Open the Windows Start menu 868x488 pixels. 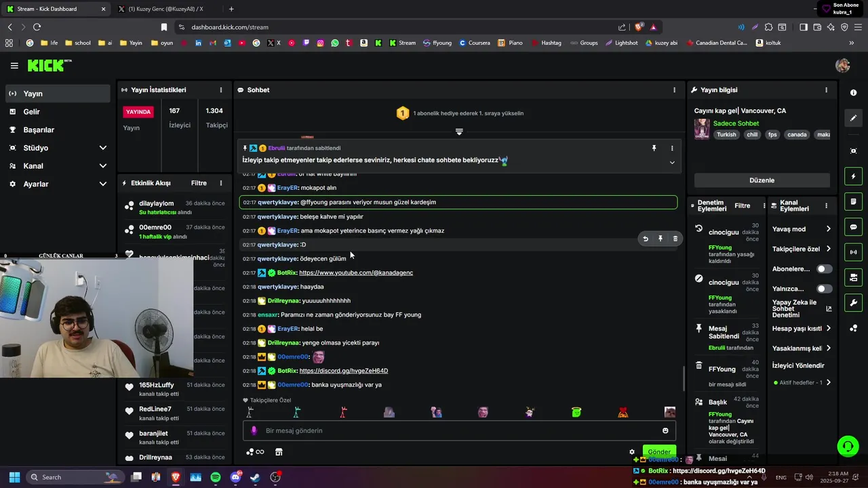(14, 477)
